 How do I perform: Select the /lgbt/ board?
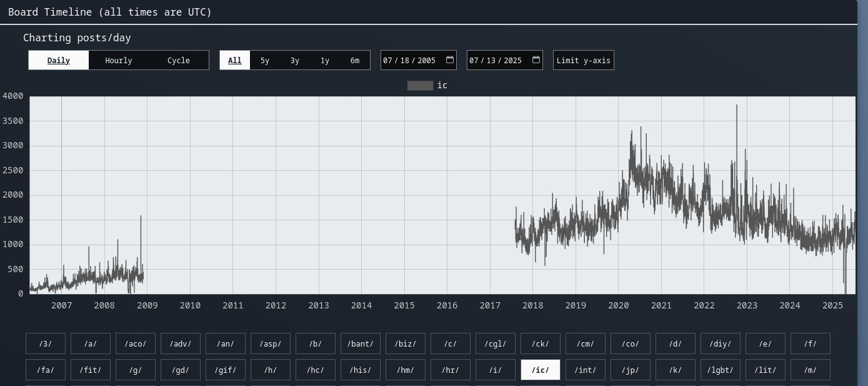(x=721, y=370)
